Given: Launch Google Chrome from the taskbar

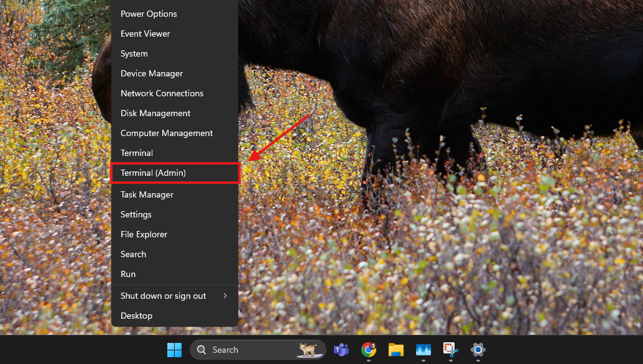Looking at the screenshot, I should tap(369, 350).
